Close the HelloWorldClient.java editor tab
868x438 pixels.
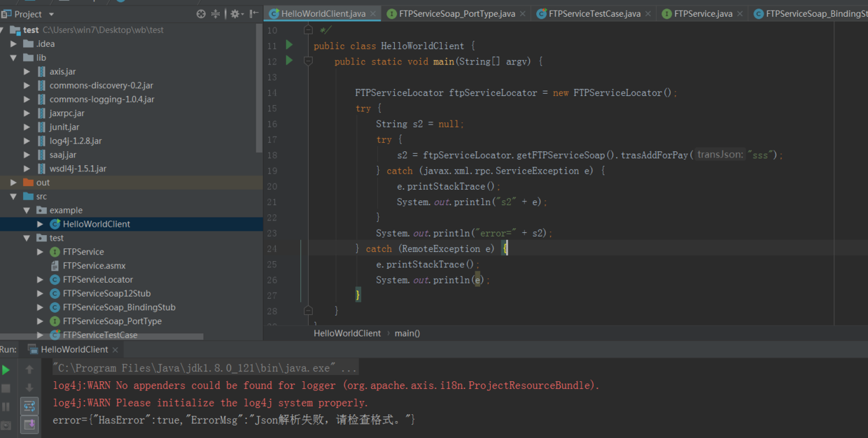[x=372, y=14]
